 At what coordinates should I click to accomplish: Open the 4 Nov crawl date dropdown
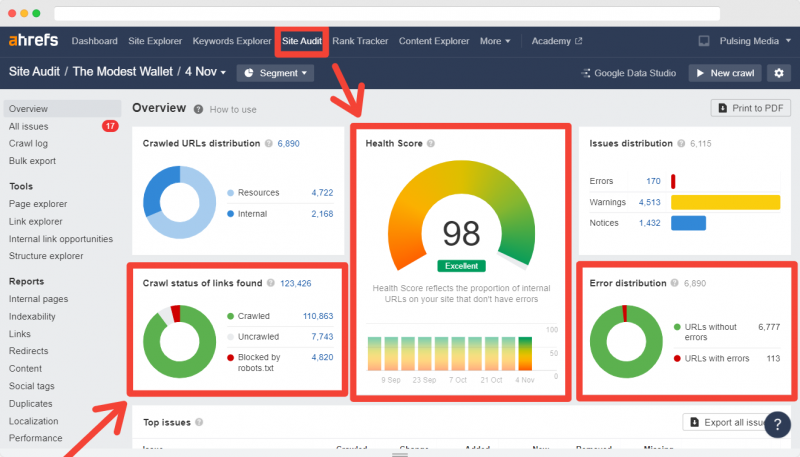click(x=205, y=72)
